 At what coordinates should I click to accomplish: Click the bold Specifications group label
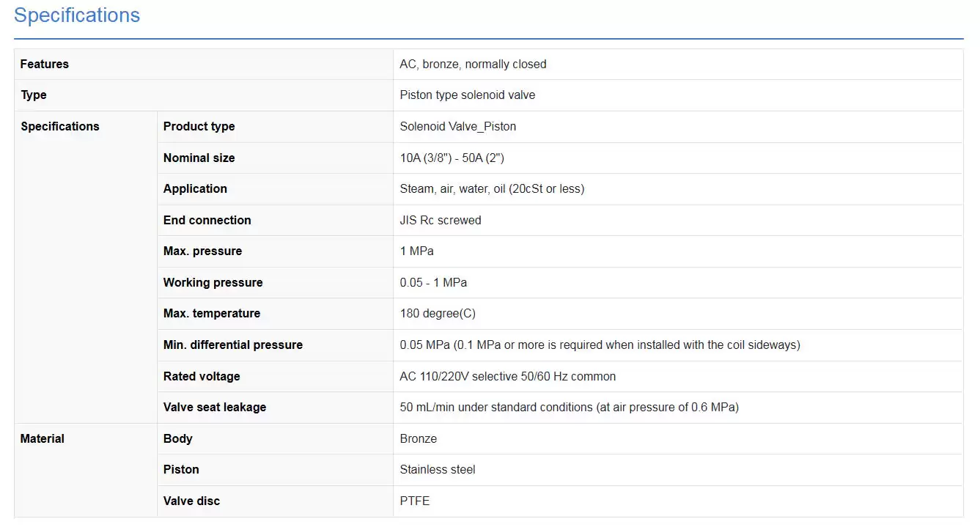pyautogui.click(x=60, y=126)
